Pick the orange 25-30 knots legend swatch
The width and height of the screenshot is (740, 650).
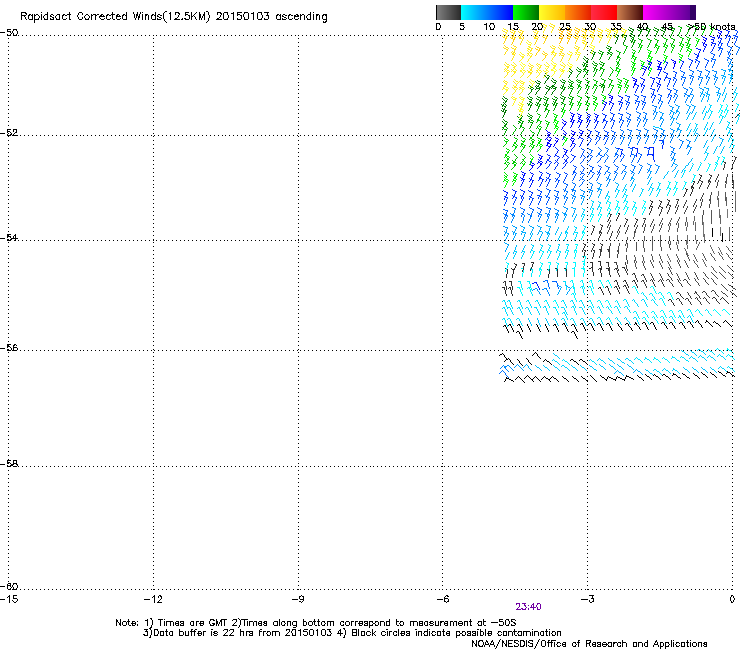point(578,12)
